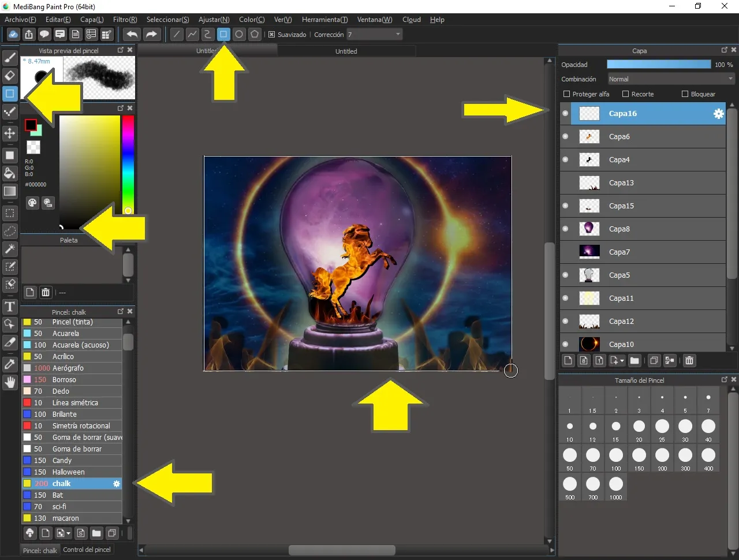Delete layer with the trash icon in Capa panel
Viewport: 739px width, 560px height.
point(689,361)
